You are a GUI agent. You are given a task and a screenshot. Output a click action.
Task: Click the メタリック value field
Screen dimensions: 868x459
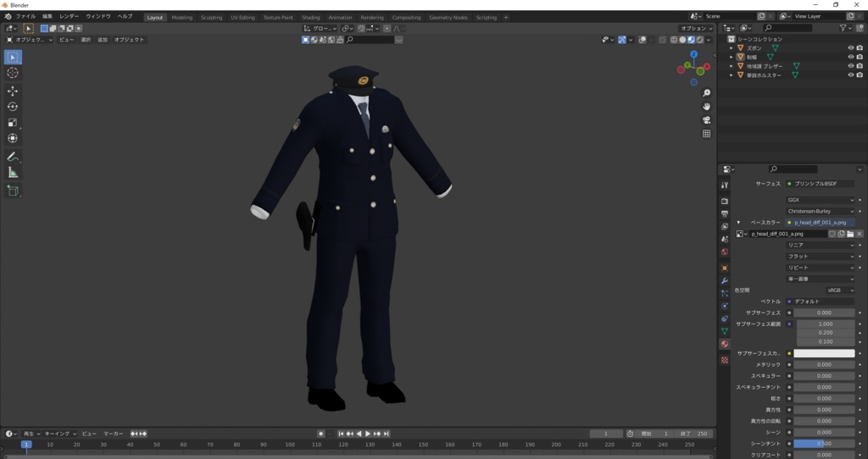click(824, 365)
